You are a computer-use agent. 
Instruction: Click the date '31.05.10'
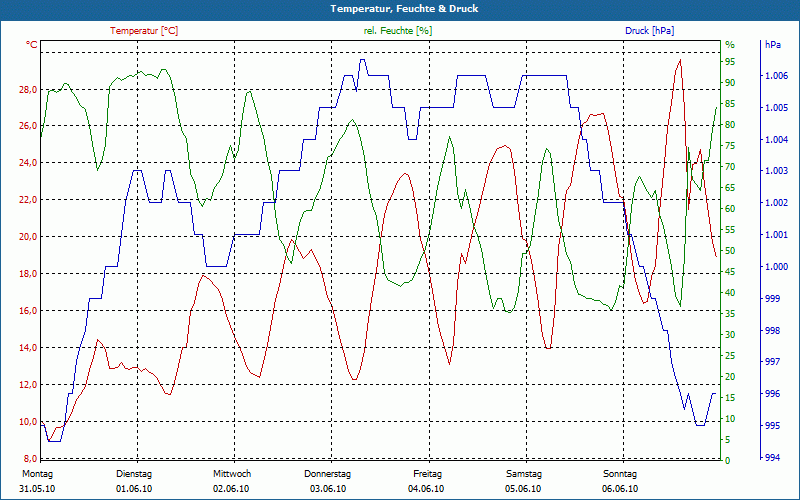(37, 489)
